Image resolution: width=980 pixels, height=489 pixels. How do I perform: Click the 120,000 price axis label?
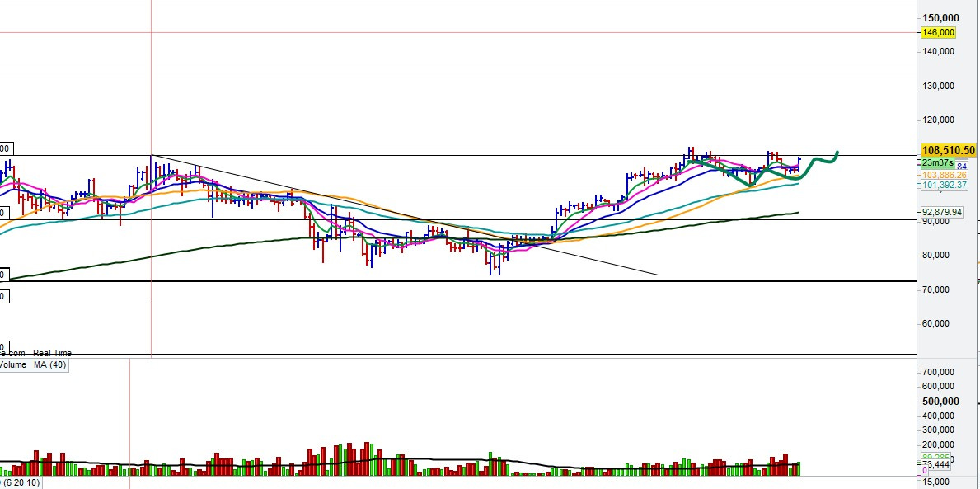click(x=940, y=120)
